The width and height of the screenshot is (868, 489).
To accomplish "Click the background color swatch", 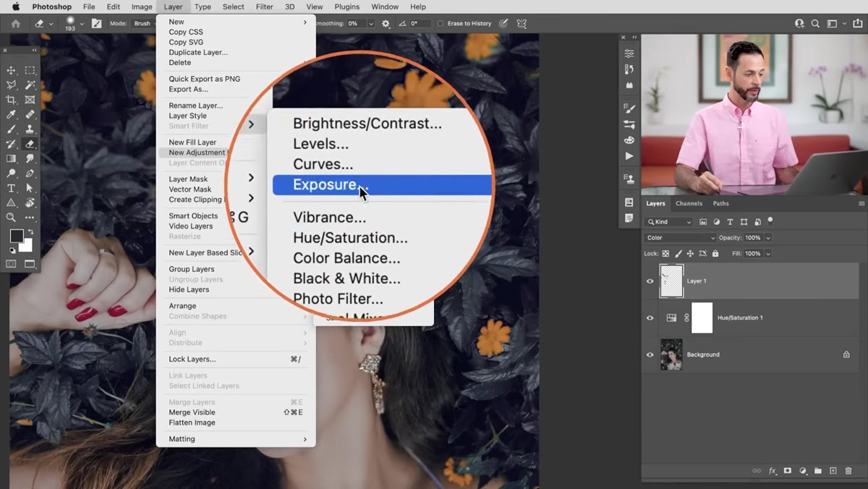I will click(x=27, y=247).
